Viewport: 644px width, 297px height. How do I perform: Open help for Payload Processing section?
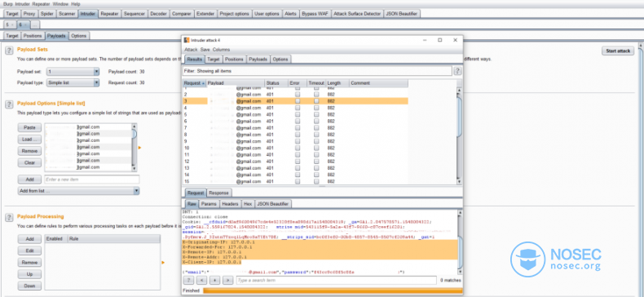(x=8, y=218)
